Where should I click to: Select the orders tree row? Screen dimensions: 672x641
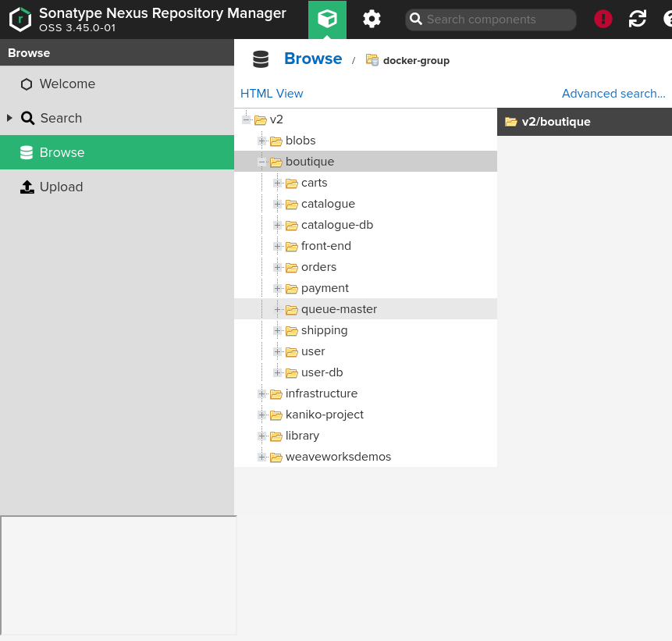pos(365,267)
